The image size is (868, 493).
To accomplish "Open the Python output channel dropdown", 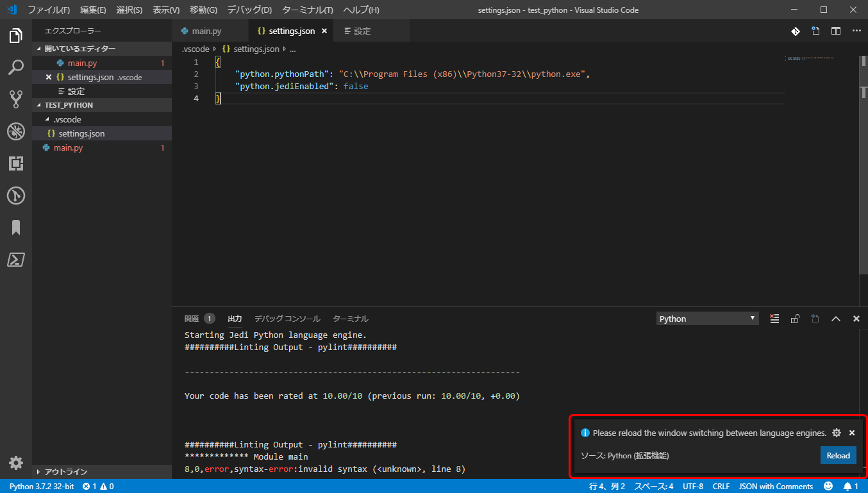I will pyautogui.click(x=707, y=318).
